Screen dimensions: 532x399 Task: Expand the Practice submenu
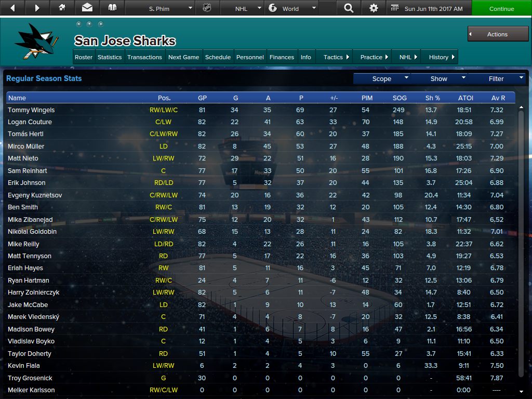(x=372, y=57)
